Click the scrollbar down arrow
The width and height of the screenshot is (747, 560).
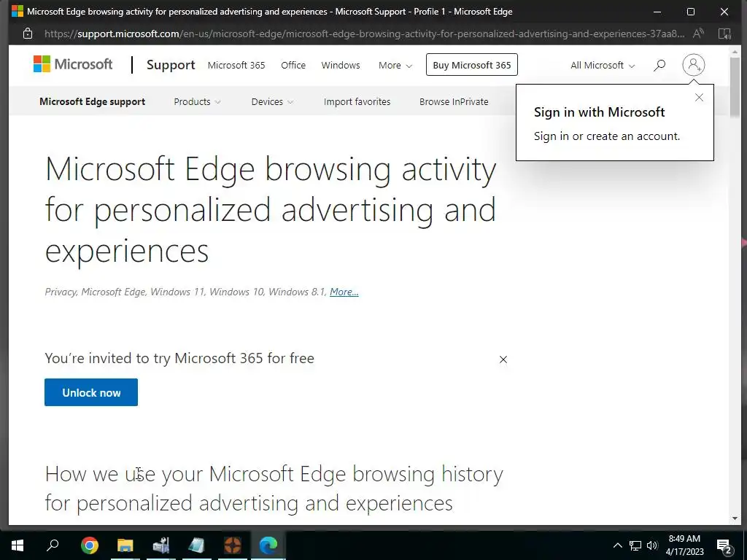click(735, 518)
